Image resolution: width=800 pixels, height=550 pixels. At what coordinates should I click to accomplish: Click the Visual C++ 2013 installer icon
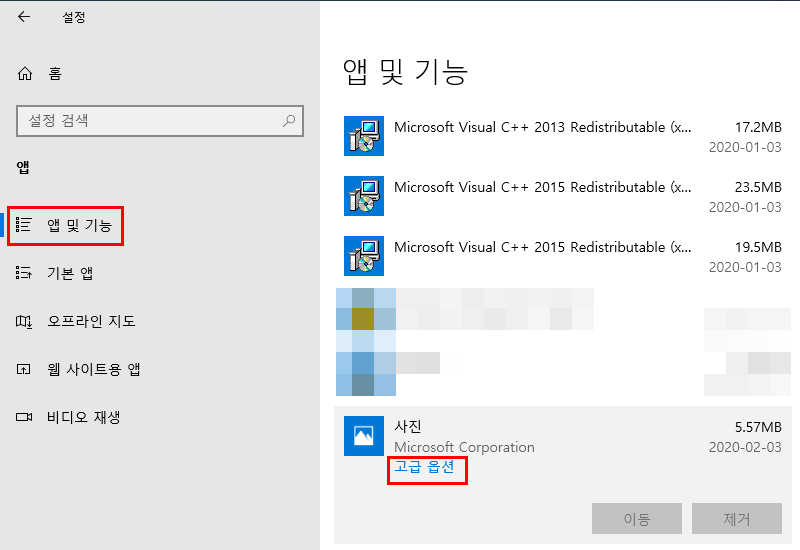(x=364, y=136)
